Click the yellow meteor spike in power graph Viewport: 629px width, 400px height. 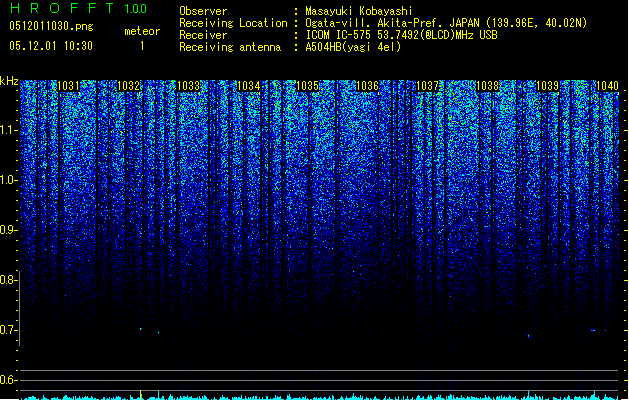point(140,394)
